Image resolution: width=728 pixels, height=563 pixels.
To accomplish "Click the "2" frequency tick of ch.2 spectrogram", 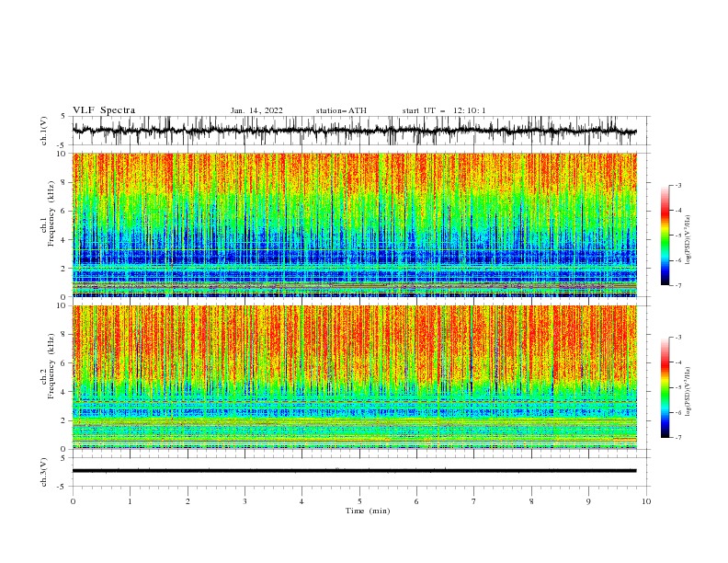I will (x=64, y=420).
